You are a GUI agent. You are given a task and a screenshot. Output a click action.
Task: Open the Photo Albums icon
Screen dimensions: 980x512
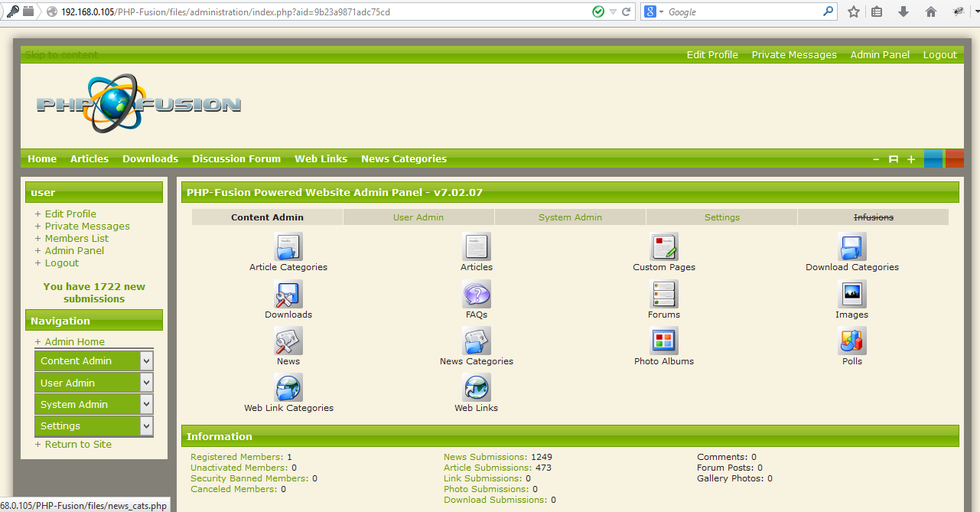click(664, 341)
